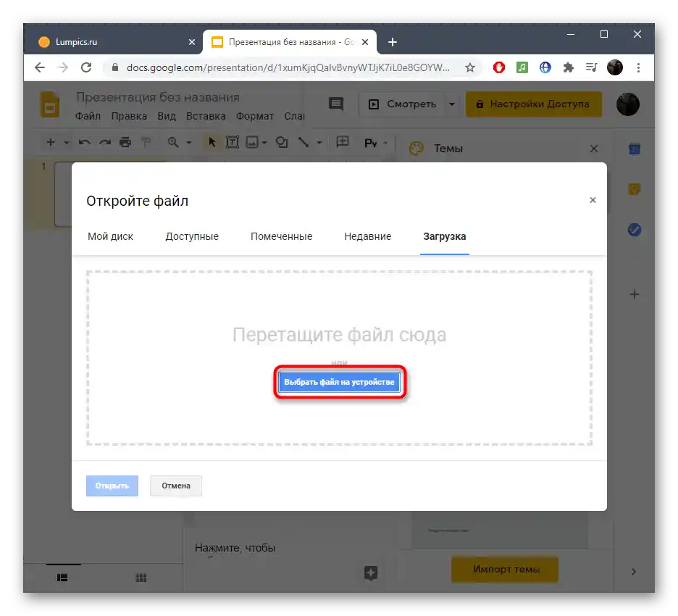This screenshot has height=616, width=678.
Task: Close the Lumpics.ru browser tab
Action: 192,42
